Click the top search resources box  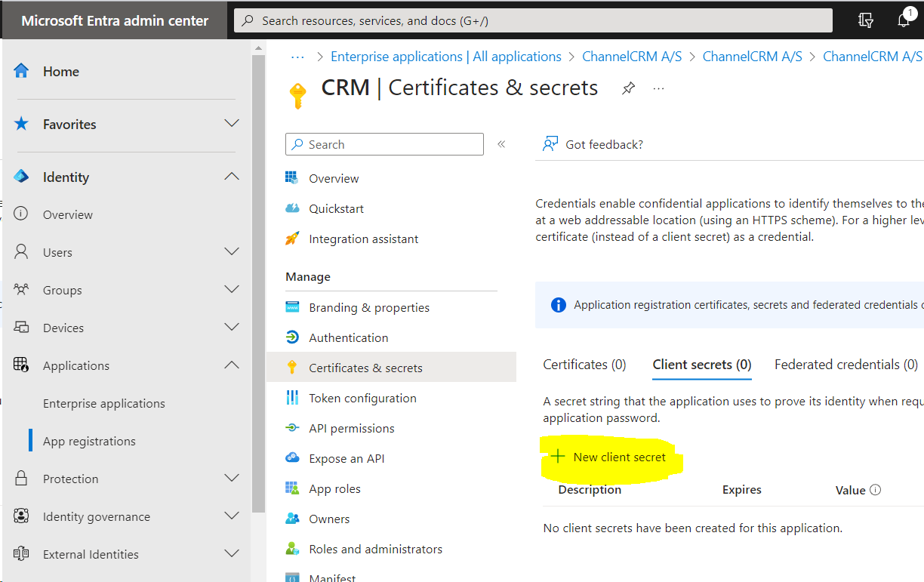[x=533, y=20]
